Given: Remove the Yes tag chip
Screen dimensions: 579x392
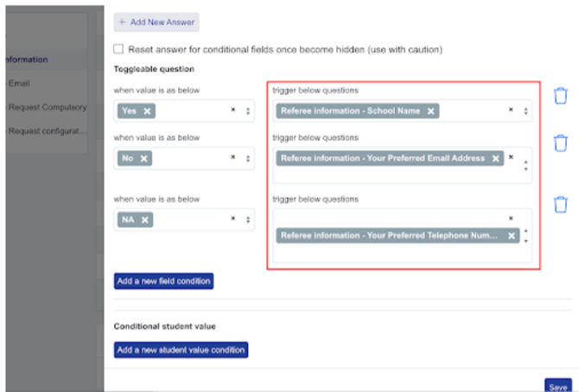Looking at the screenshot, I should tap(148, 111).
